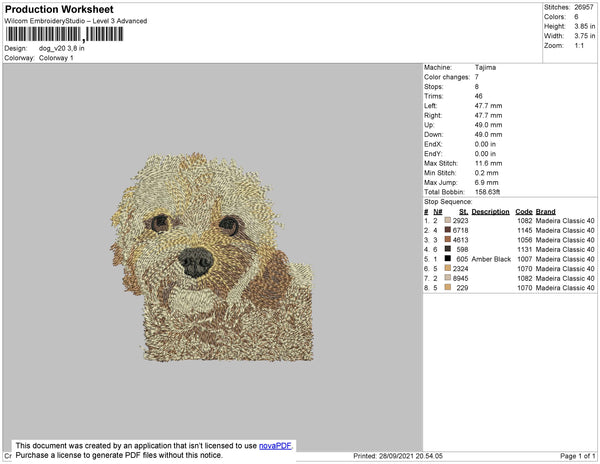Image resolution: width=600 pixels, height=464 pixels.
Task: Click the Up value '49.0 mm'
Action: 489,125
